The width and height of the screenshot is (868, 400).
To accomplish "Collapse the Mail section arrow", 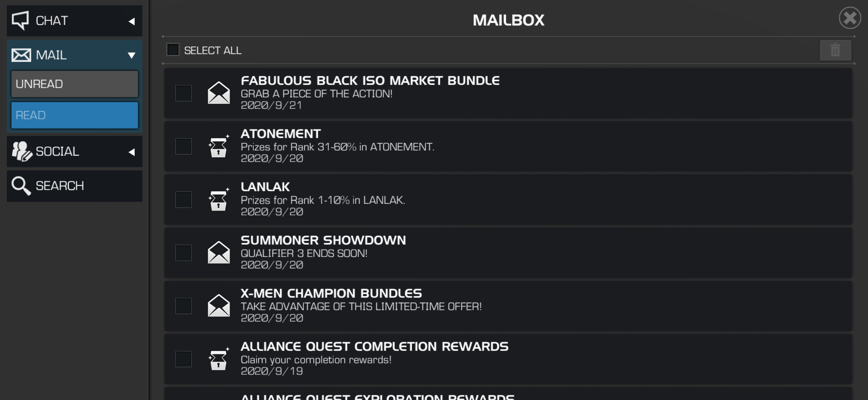I will pos(131,55).
